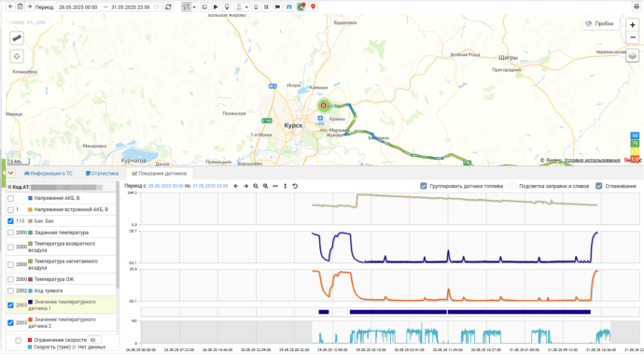Click chart period start date 28.05.2025 00:00
This screenshot has height=354, width=644.
click(165, 186)
